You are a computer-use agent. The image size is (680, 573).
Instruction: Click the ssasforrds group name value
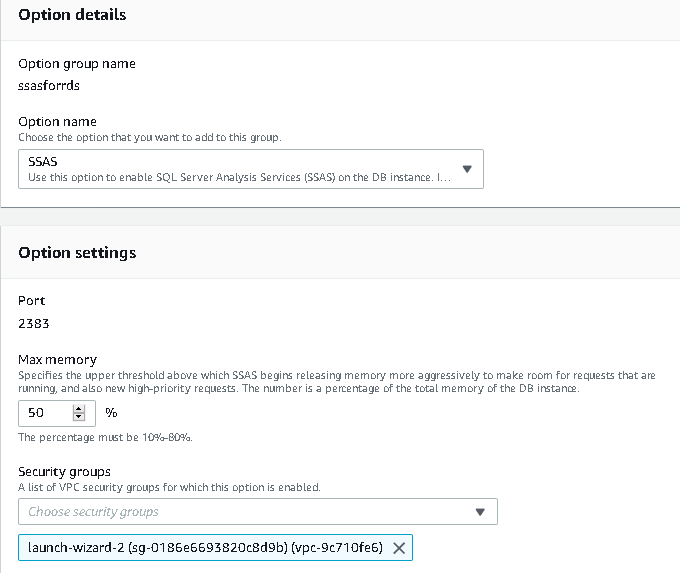pos(49,85)
